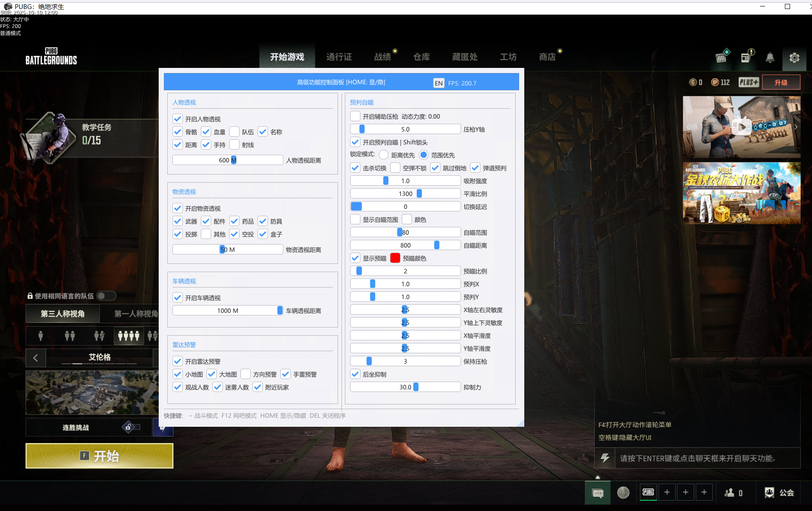Toggle the 连胜挑战 lock switch
812x511 pixels.
(132, 427)
